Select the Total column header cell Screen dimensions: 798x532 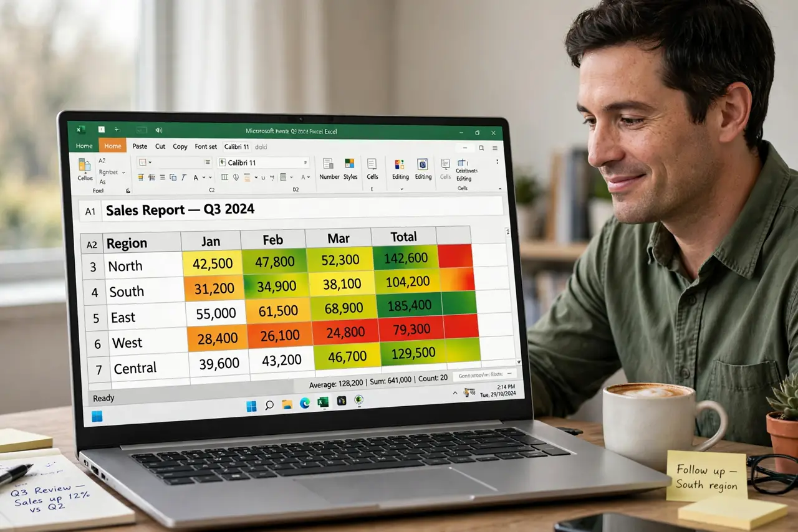tap(404, 237)
